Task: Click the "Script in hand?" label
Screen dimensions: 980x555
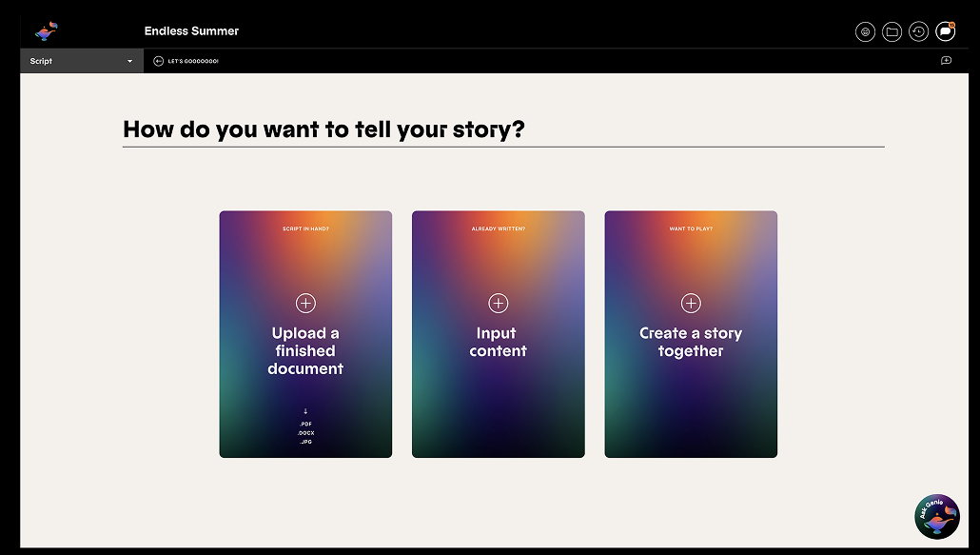Action: (x=305, y=229)
